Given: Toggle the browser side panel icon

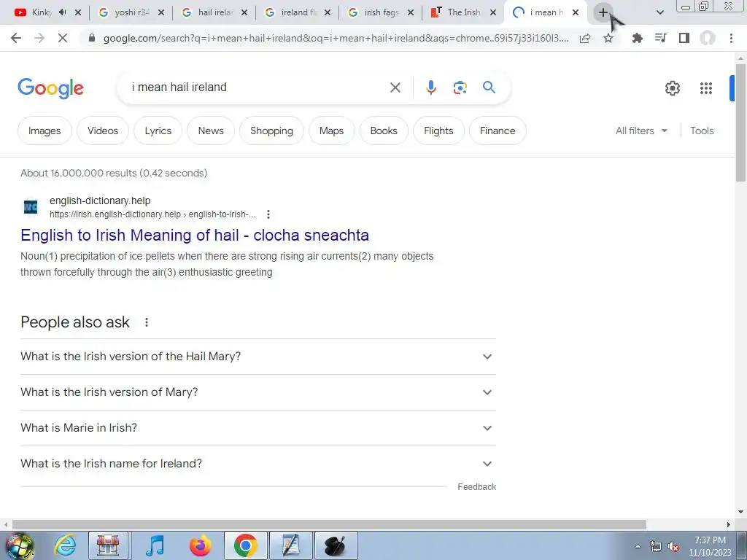Looking at the screenshot, I should coord(684,38).
